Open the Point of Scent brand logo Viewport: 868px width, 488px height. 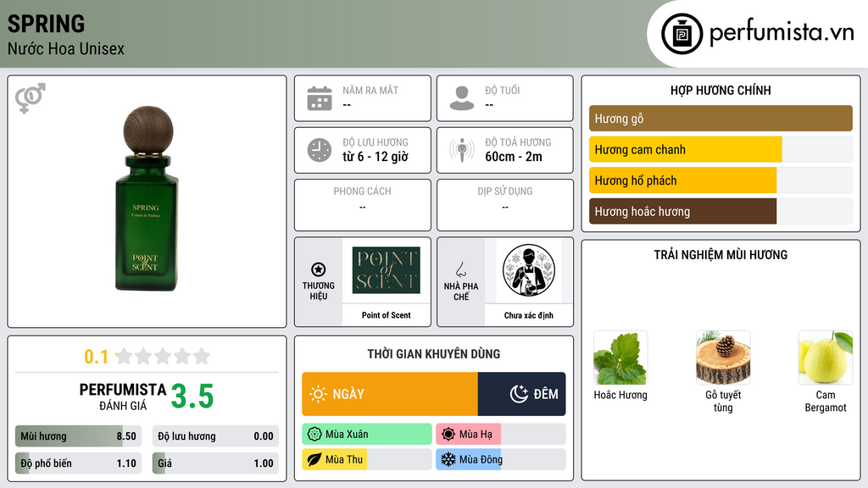coord(386,270)
